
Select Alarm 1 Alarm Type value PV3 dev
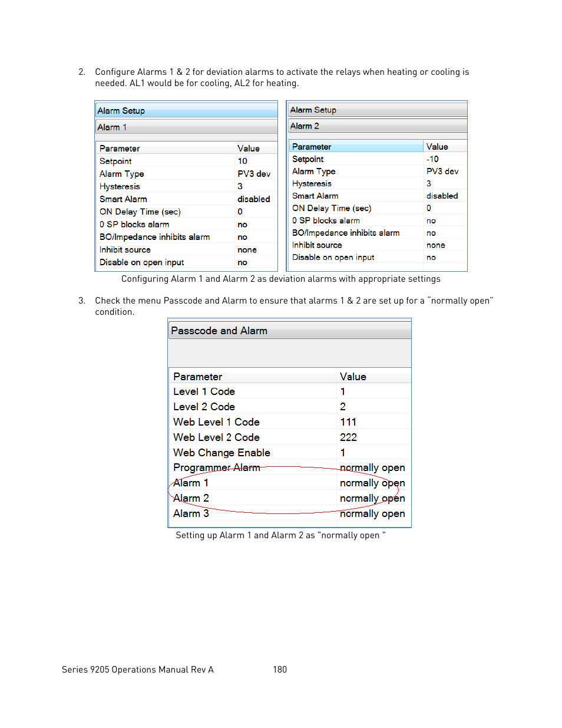click(254, 174)
